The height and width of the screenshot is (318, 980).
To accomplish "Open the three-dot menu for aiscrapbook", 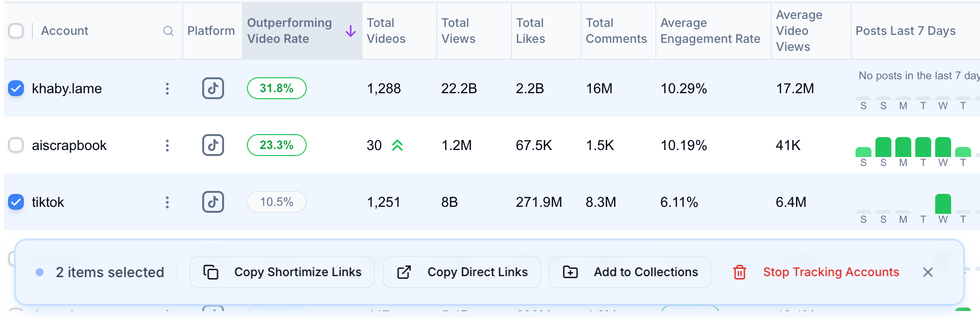I will click(x=167, y=145).
